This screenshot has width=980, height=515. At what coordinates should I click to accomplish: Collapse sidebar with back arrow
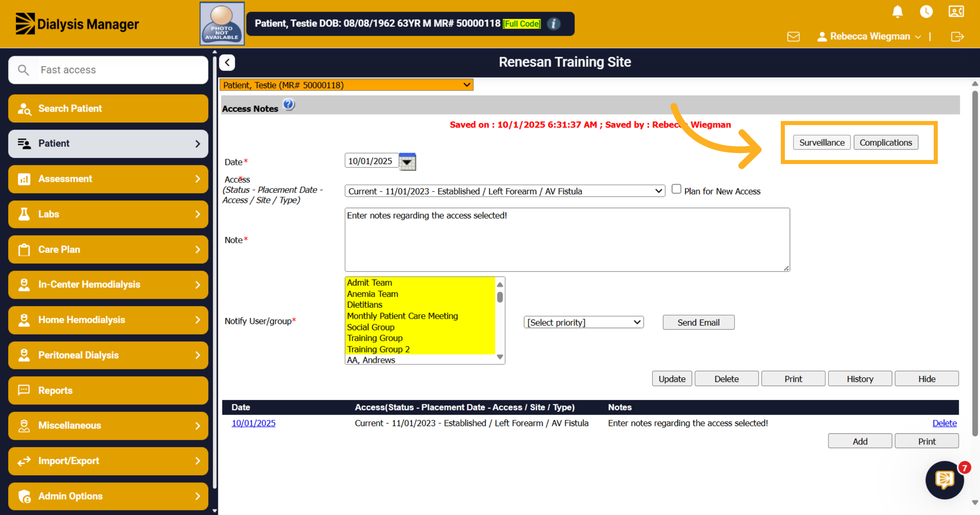(x=227, y=62)
